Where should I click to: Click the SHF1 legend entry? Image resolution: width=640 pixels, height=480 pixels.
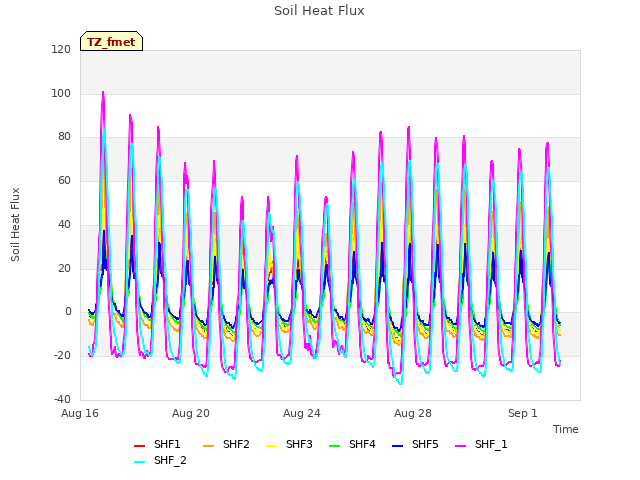coord(157,444)
